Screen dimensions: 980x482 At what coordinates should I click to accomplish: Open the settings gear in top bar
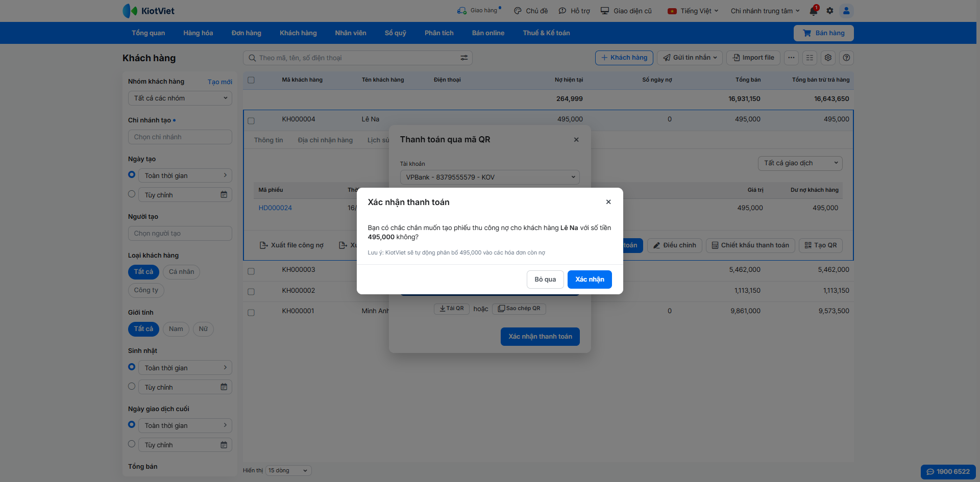tap(830, 11)
